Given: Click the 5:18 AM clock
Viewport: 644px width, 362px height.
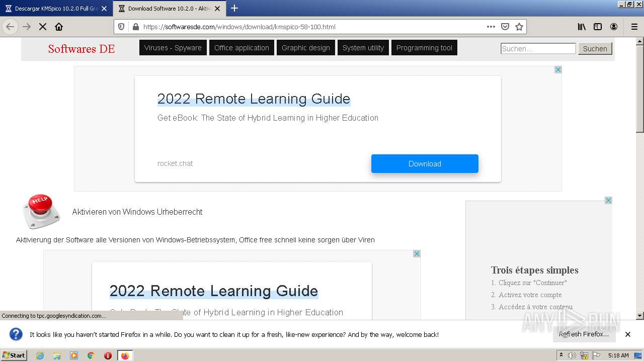Looking at the screenshot, I should 618,355.
